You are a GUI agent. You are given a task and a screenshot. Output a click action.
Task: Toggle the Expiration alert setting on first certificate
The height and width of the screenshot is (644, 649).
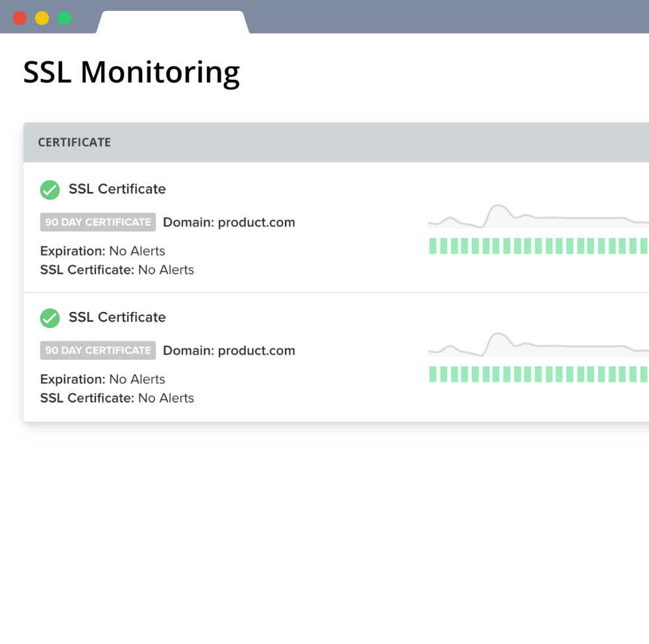[x=102, y=251]
